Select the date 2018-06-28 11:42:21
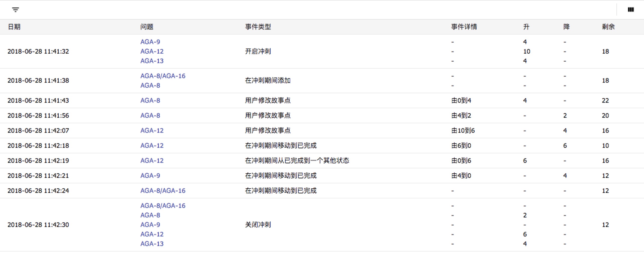 pos(38,176)
